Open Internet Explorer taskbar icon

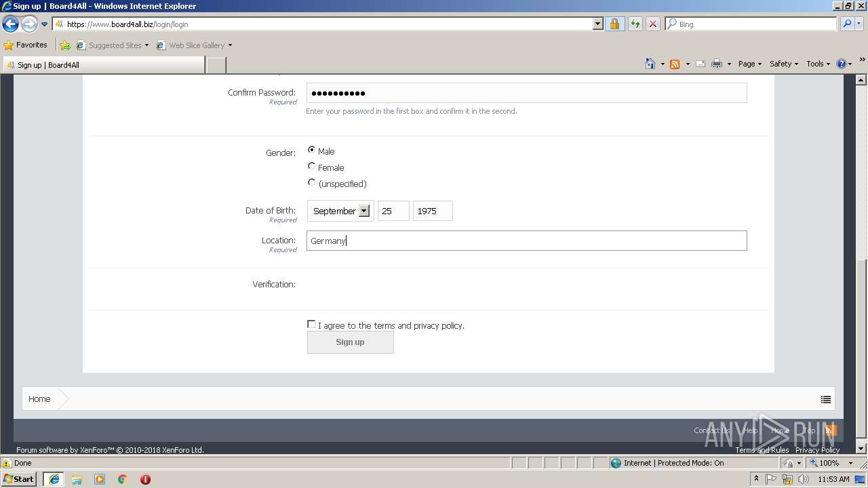pos(54,479)
